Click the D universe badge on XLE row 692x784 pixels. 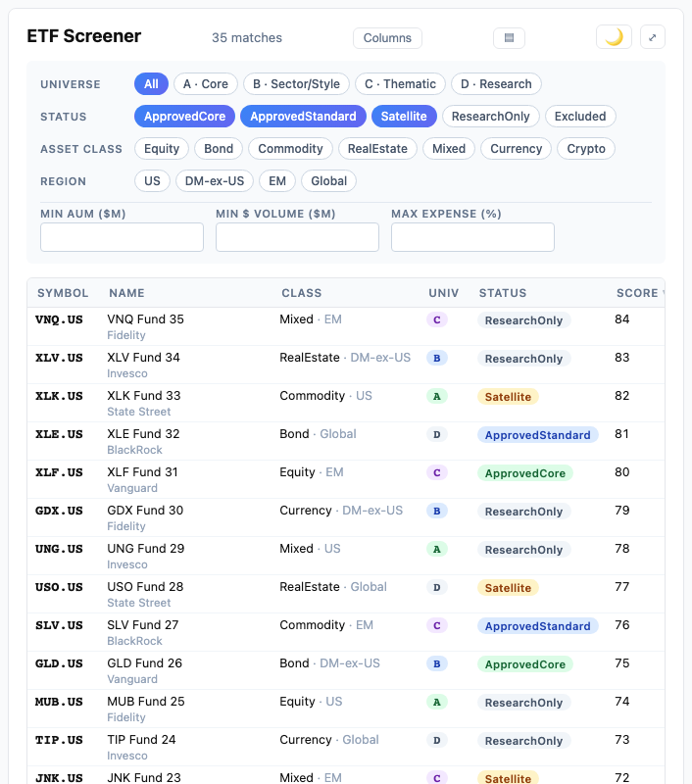pyautogui.click(x=437, y=434)
